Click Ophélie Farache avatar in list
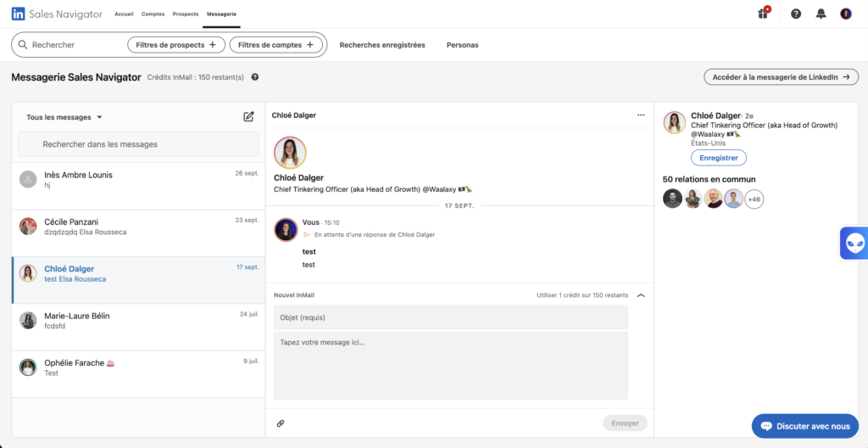The width and height of the screenshot is (868, 448). pos(28,367)
